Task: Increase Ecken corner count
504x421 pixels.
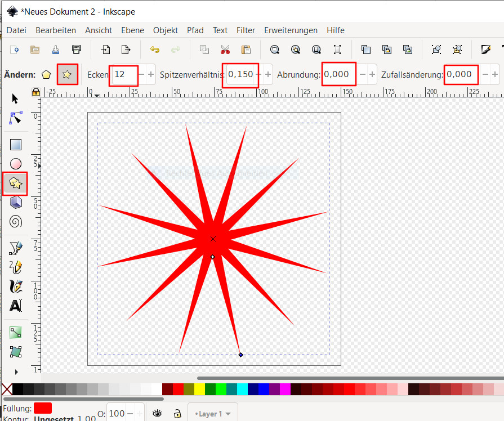Action: point(151,74)
